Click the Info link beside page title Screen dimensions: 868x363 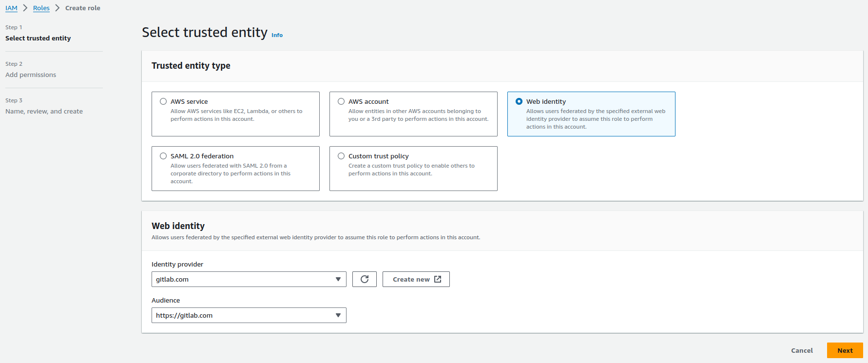[x=277, y=35]
